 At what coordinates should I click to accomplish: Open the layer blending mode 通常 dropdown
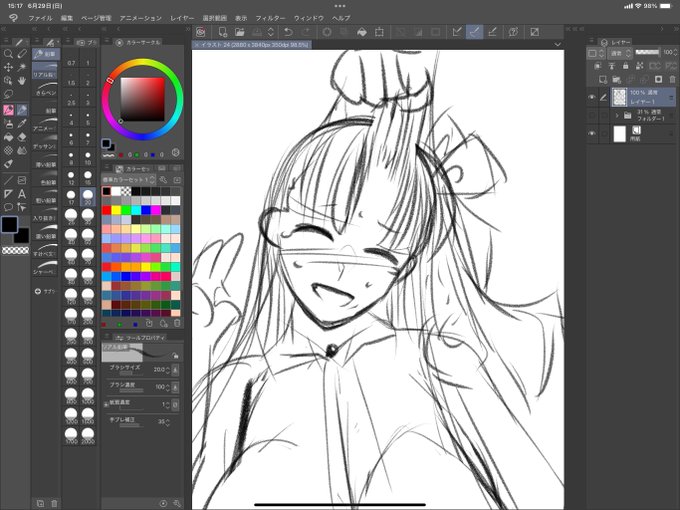point(620,53)
